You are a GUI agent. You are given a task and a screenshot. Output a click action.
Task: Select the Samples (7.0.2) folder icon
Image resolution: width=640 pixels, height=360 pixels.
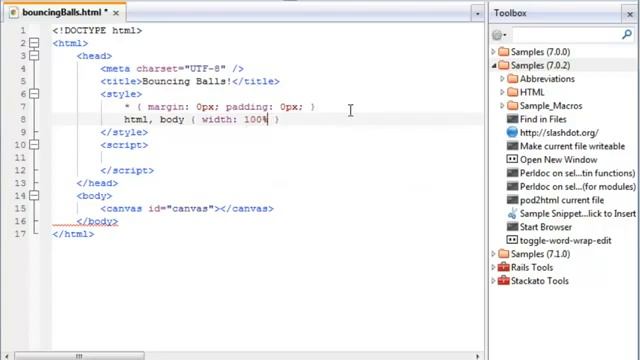(504, 65)
